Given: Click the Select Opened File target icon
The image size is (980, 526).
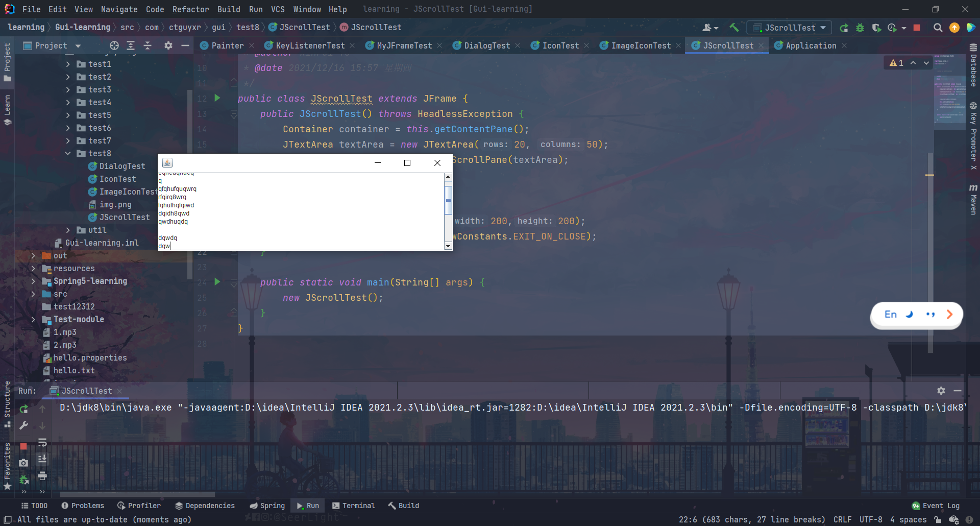Looking at the screenshot, I should [x=114, y=45].
